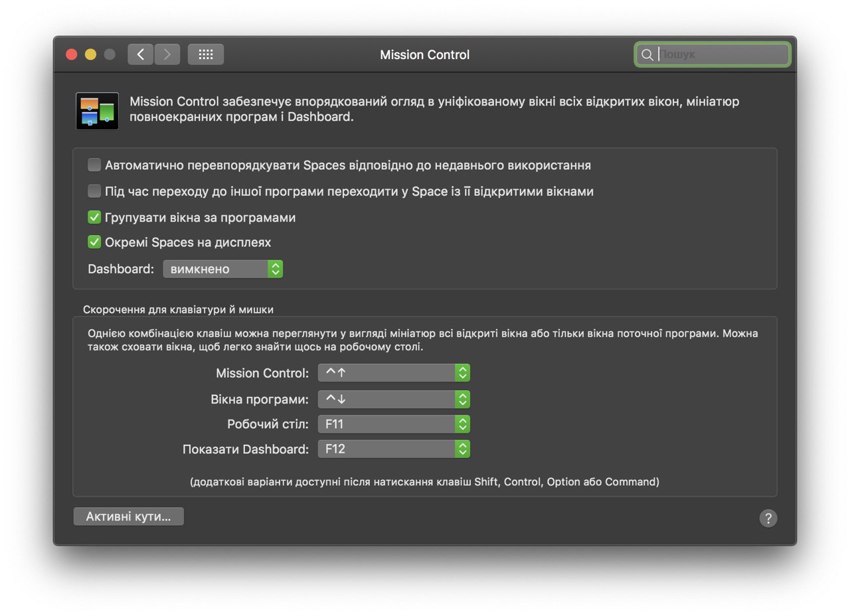Go back with the left chevron button
The width and height of the screenshot is (850, 616).
(140, 54)
